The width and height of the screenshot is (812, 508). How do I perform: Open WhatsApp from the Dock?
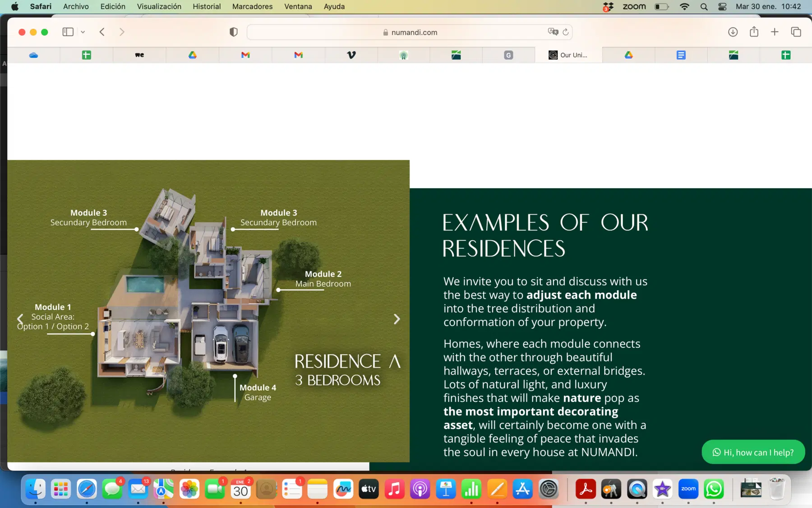pyautogui.click(x=714, y=489)
